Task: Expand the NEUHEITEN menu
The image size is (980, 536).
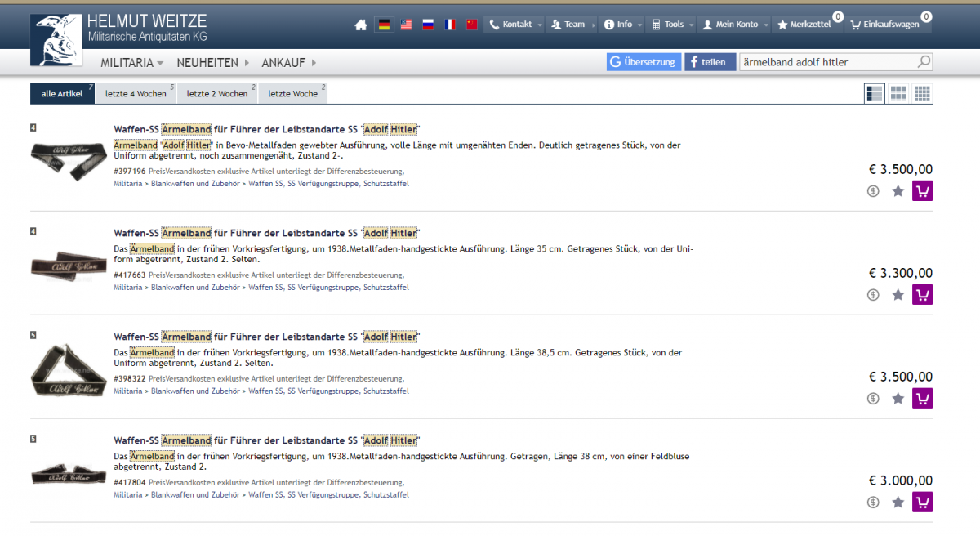Action: tap(213, 62)
